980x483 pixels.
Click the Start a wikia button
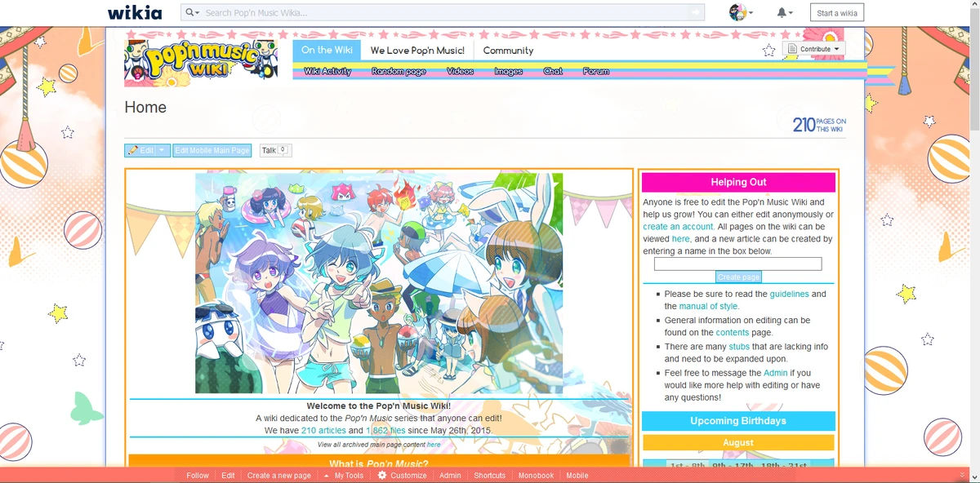click(x=836, y=12)
